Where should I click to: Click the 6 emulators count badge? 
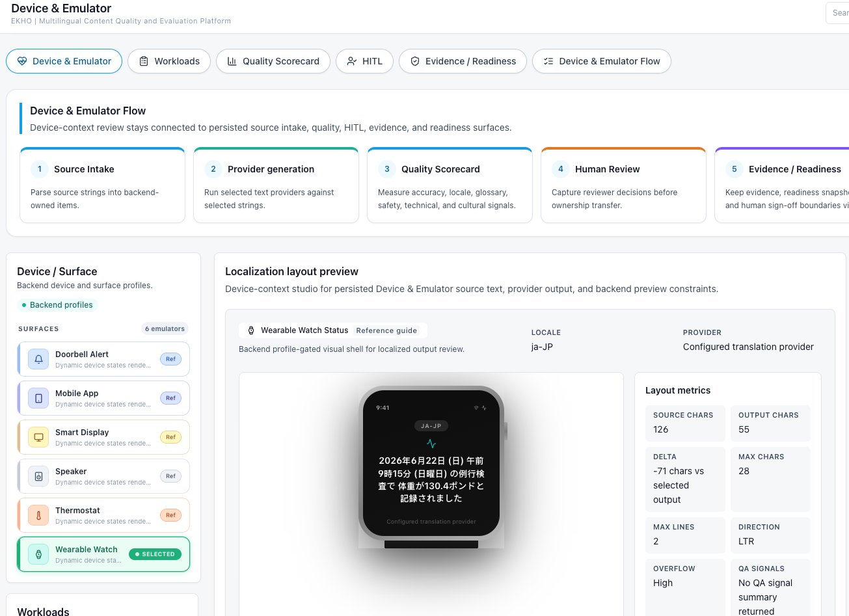coord(165,328)
